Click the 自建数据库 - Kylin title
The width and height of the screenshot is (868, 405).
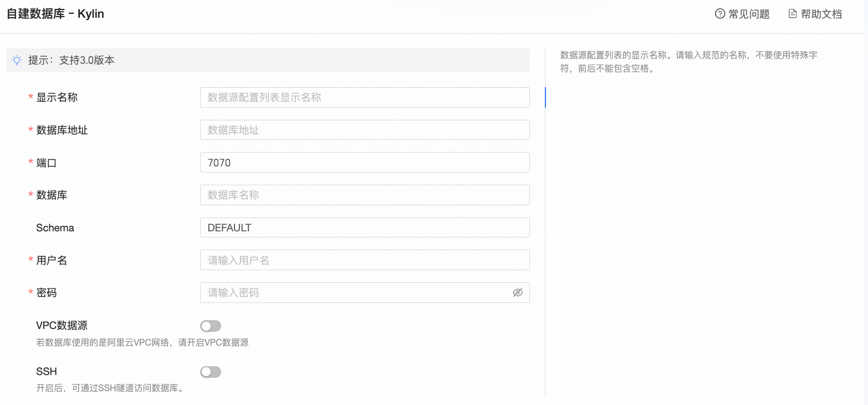click(x=55, y=14)
